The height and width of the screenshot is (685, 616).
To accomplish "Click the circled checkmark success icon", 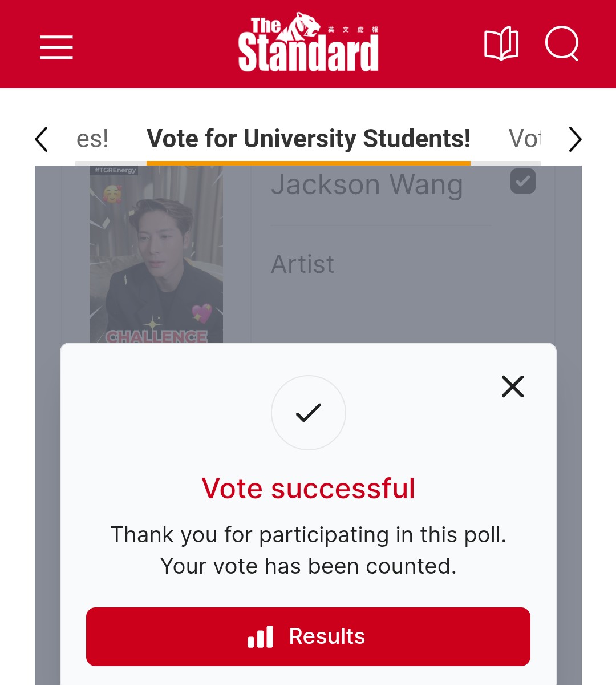I will [309, 412].
